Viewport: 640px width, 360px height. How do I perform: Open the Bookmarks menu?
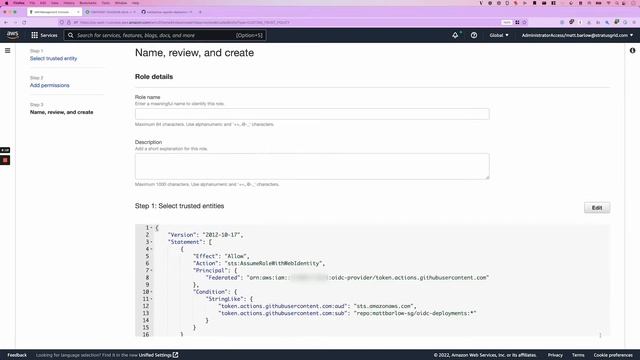[x=88, y=3]
